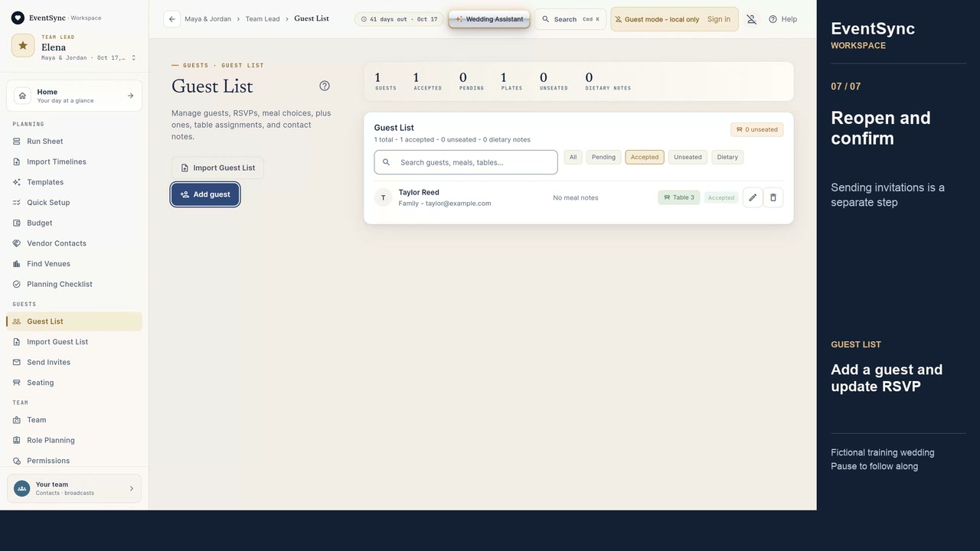980x551 pixels.
Task: Go to Maya & Jordan breadcrumb
Action: click(x=207, y=19)
